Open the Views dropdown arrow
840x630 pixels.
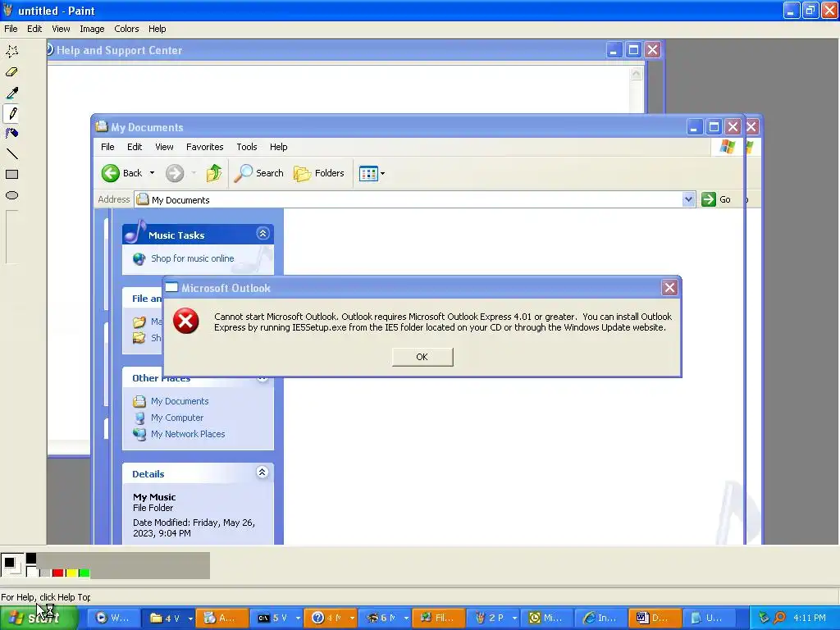point(382,174)
